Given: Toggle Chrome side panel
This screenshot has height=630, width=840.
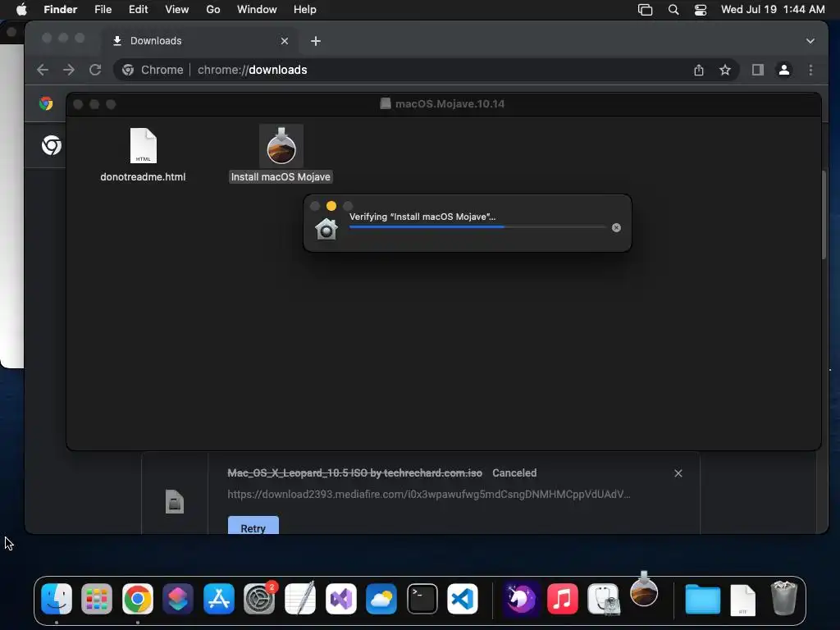Looking at the screenshot, I should pos(757,70).
